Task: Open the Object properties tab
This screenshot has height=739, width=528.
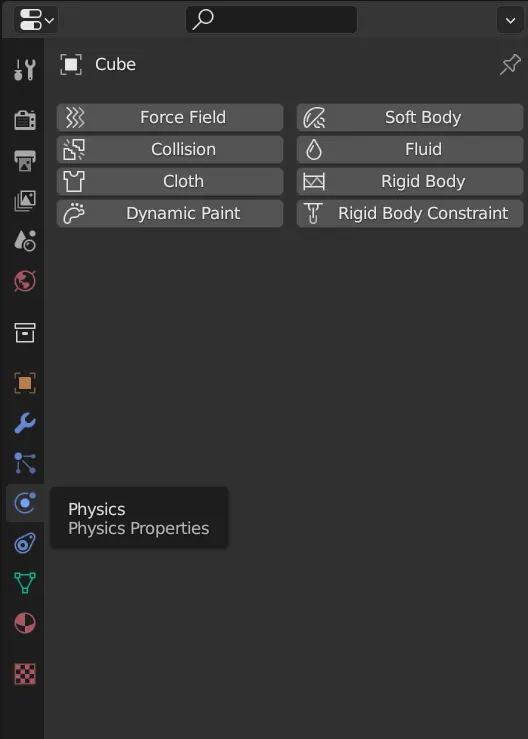Action: point(25,383)
